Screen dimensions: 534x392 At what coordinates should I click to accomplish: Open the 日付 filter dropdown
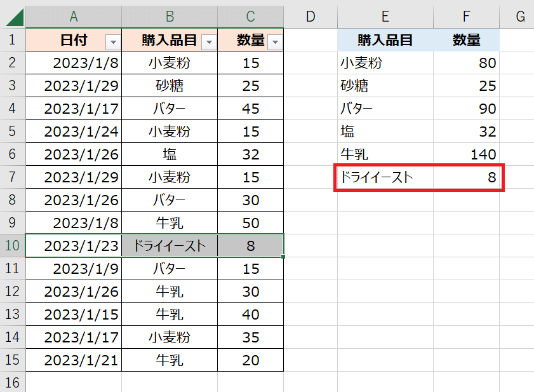[x=113, y=42]
